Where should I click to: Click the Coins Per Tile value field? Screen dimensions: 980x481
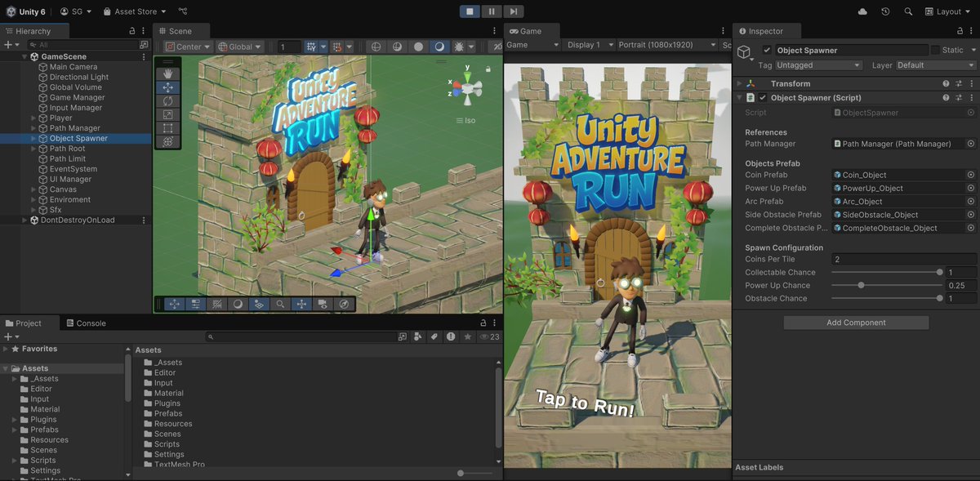click(x=903, y=260)
